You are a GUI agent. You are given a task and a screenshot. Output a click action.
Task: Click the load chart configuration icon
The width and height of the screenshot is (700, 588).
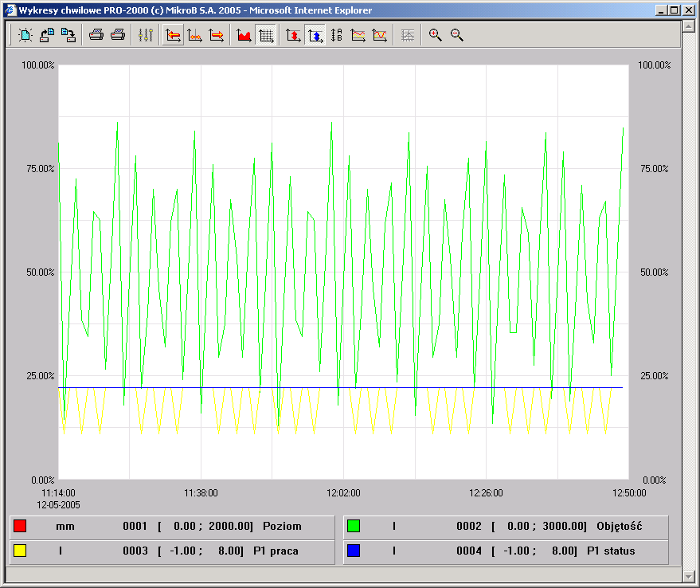(x=47, y=35)
